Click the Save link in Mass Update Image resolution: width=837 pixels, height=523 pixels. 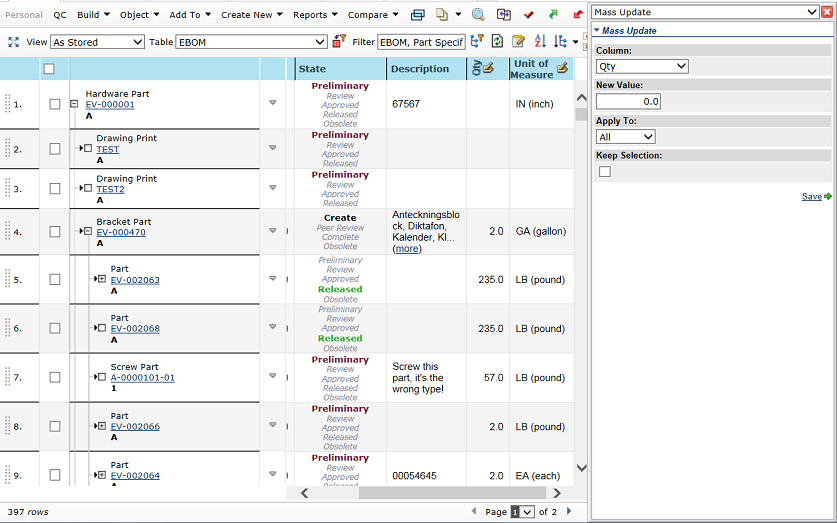811,197
